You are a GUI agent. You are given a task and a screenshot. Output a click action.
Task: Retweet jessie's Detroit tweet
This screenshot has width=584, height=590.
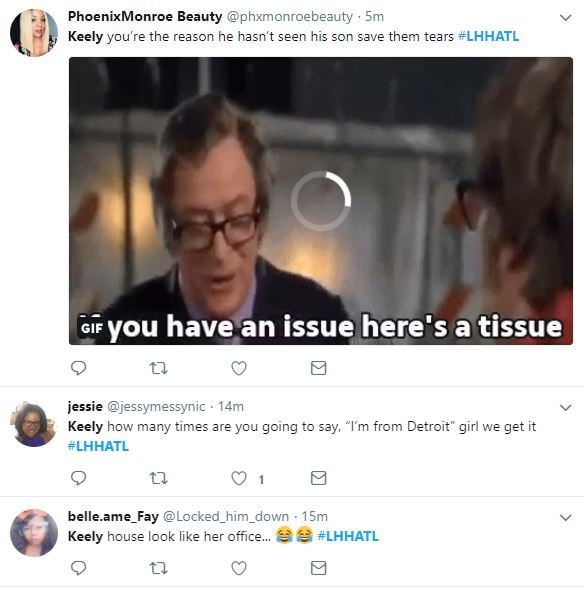pos(158,478)
